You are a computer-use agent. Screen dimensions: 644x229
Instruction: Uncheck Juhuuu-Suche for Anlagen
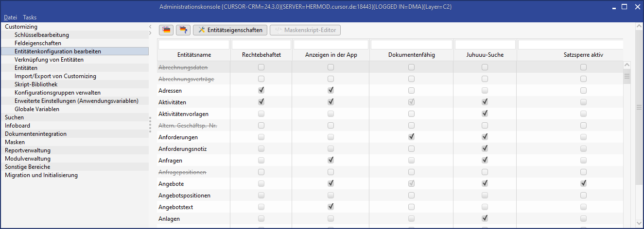coord(485,218)
